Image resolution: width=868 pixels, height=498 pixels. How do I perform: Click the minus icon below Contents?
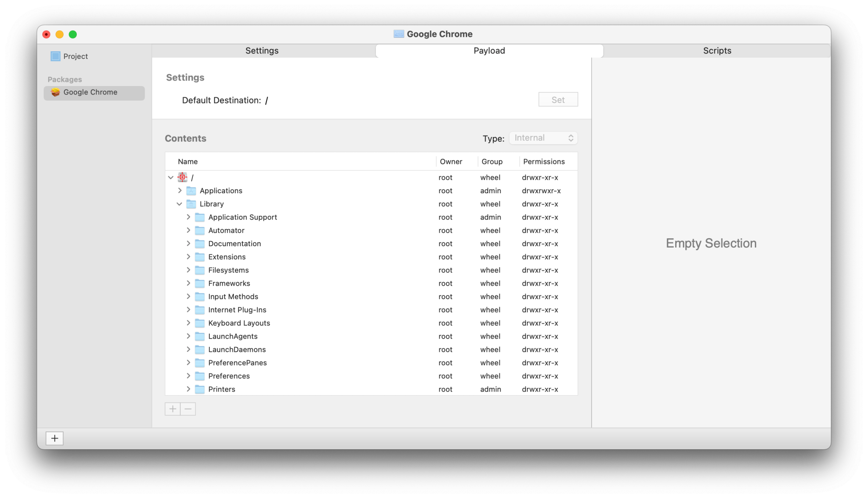point(188,409)
